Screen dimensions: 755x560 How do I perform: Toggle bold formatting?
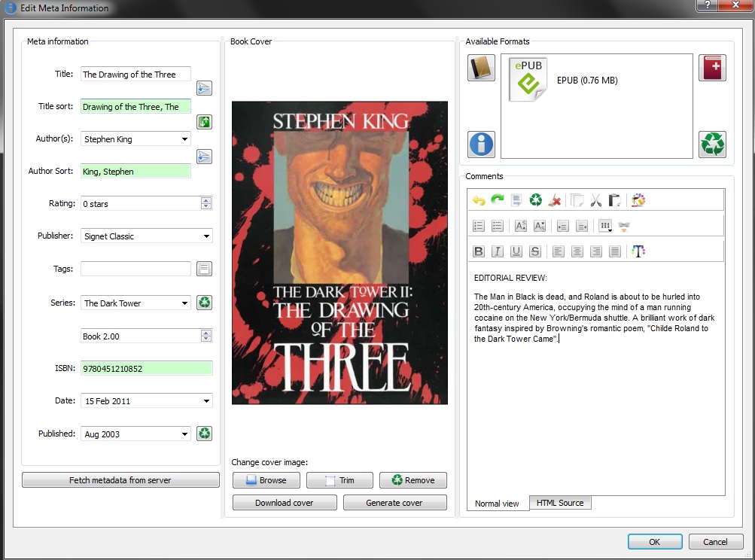(479, 251)
